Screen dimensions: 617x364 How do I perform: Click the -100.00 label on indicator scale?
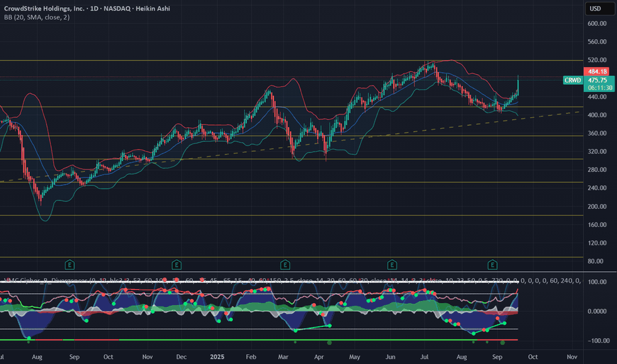[597, 340]
